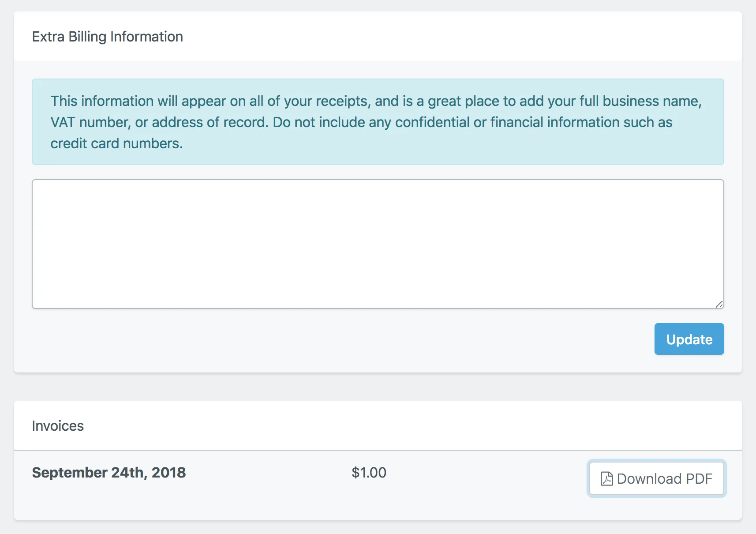Click the $1.00 invoice amount
This screenshot has width=756, height=534.
(369, 473)
